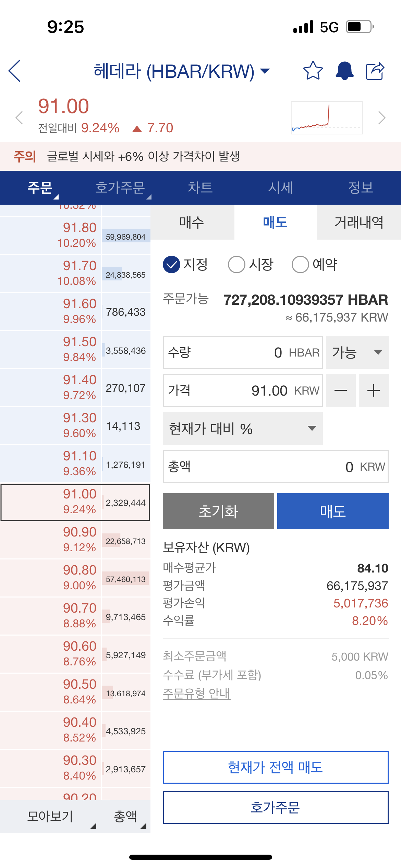Switch to the 정보 tab
401x868 pixels.
point(361,188)
